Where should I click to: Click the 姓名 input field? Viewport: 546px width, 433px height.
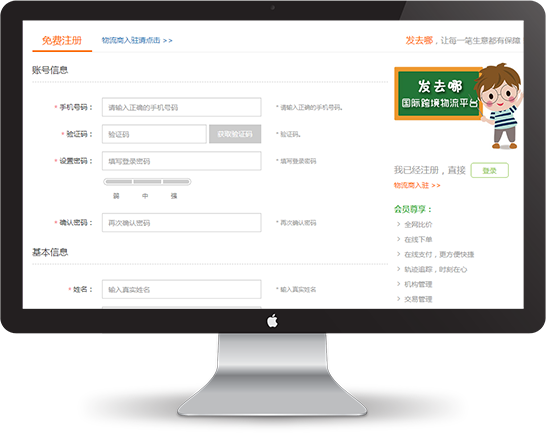point(181,289)
